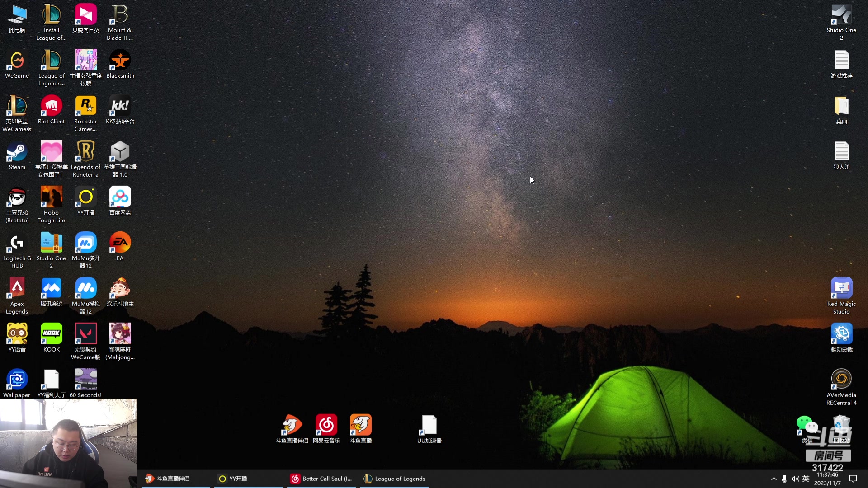Open the notification center button
The height and width of the screenshot is (488, 868).
[x=853, y=479]
